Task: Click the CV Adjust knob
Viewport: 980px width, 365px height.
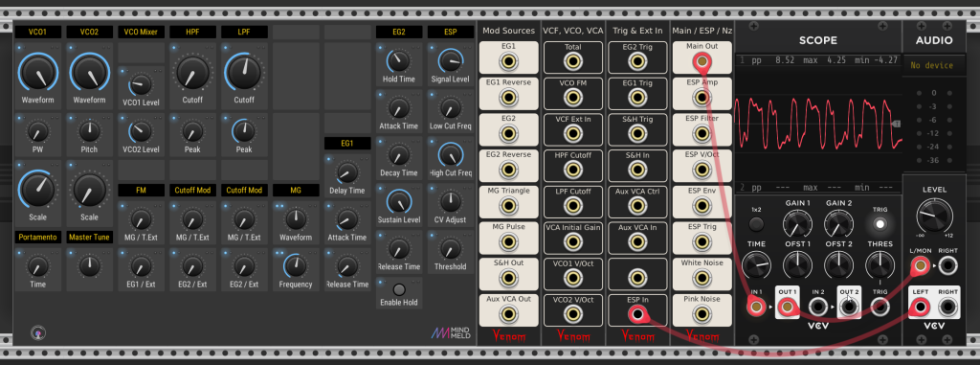Action: (x=450, y=201)
